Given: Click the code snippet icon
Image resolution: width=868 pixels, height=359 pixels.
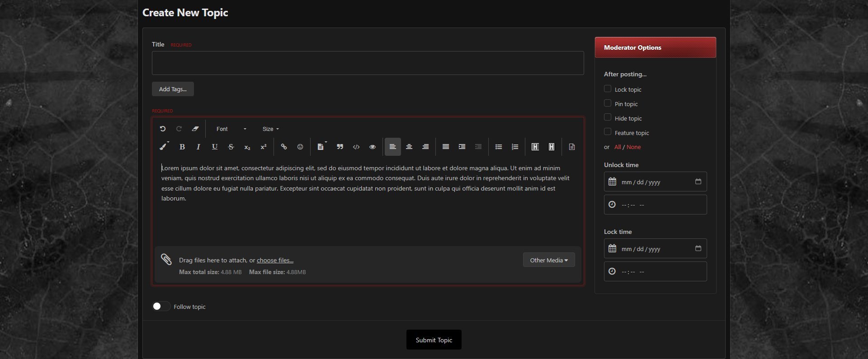Looking at the screenshot, I should pos(356,147).
